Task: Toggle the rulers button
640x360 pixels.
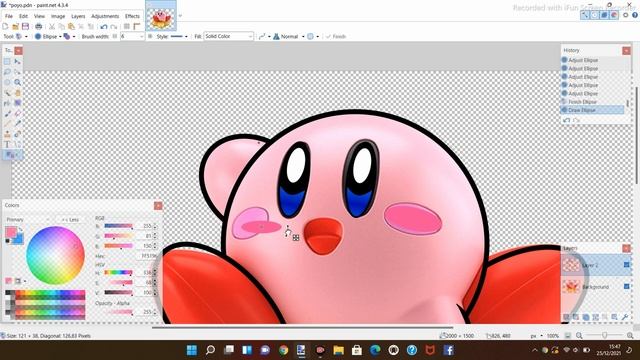Action: point(137,27)
